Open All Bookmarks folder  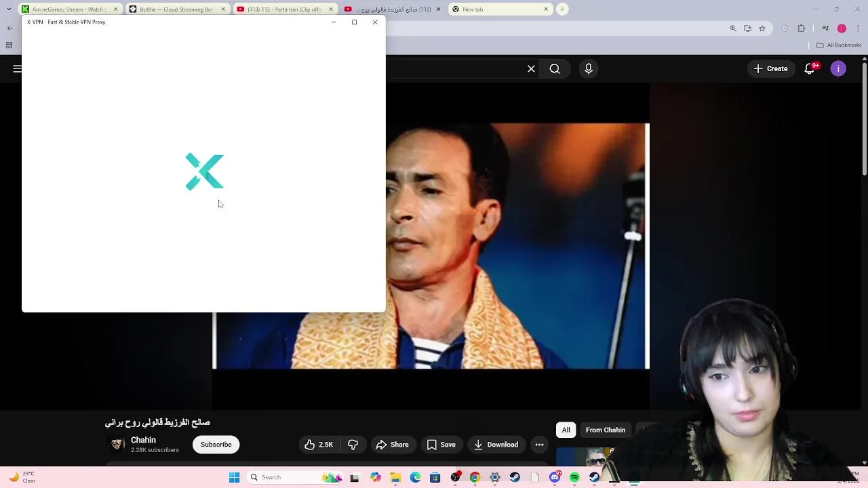pyautogui.click(x=839, y=45)
